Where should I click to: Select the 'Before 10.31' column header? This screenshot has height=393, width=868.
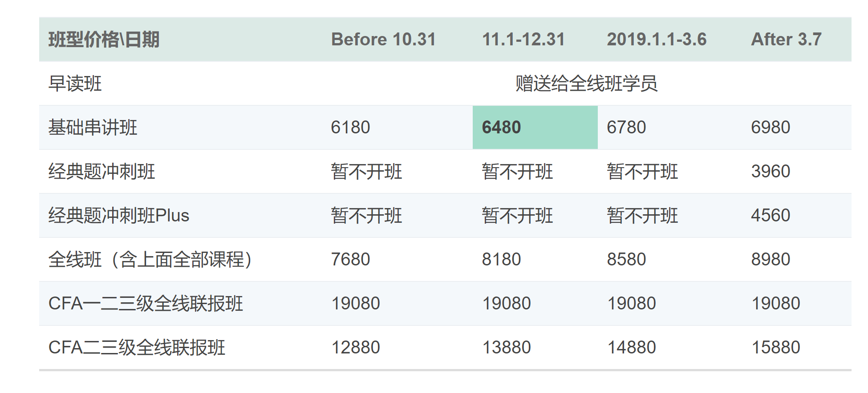coord(383,40)
